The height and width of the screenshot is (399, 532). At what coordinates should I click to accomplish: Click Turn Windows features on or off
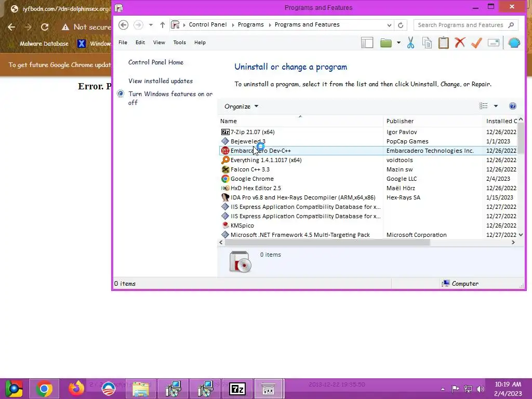pyautogui.click(x=170, y=98)
